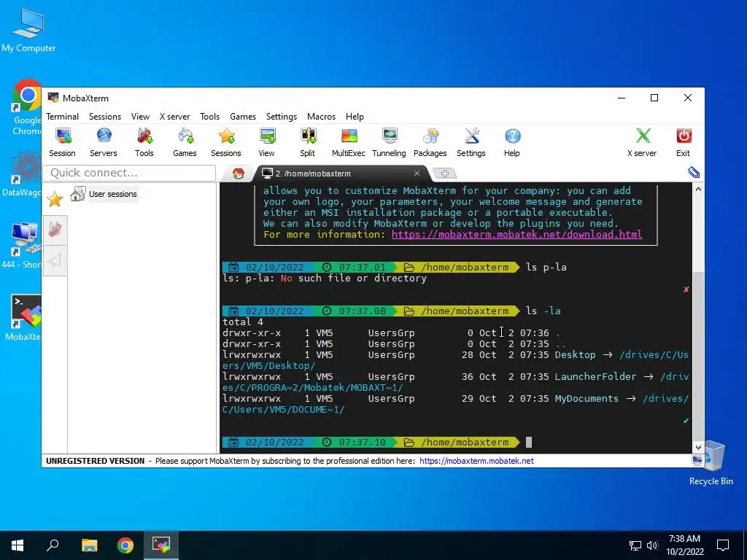Add a new terminal tab

444,174
